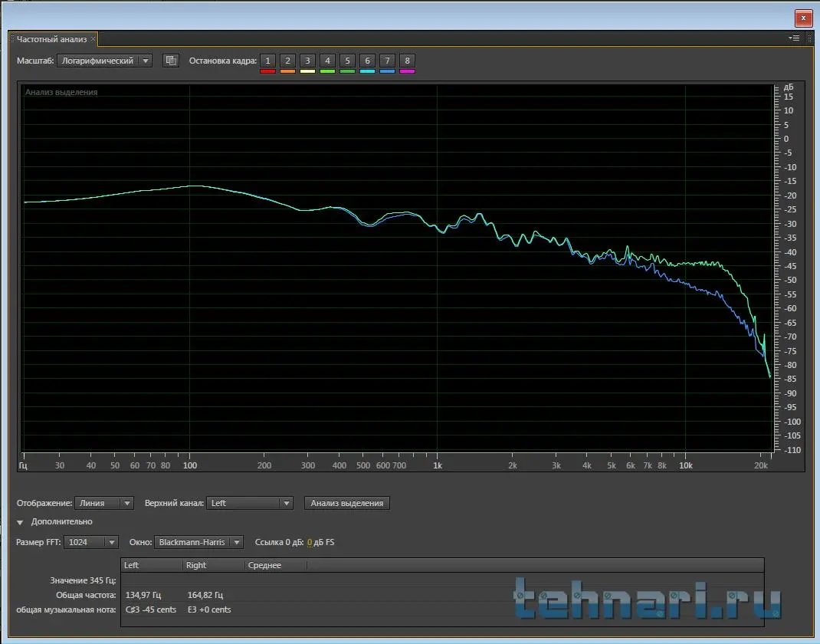Click the 0 dB reference value field
The height and width of the screenshot is (644, 820).
[x=310, y=543]
